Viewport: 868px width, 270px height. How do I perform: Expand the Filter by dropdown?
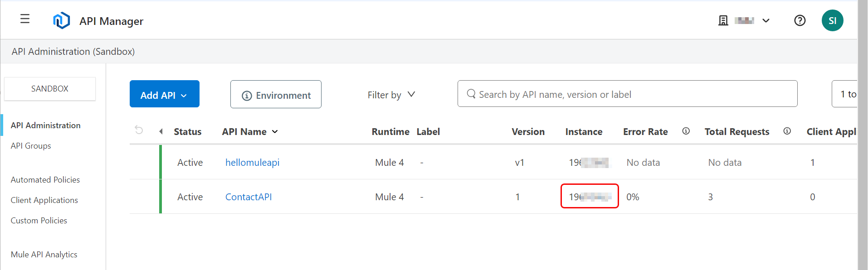pos(411,94)
